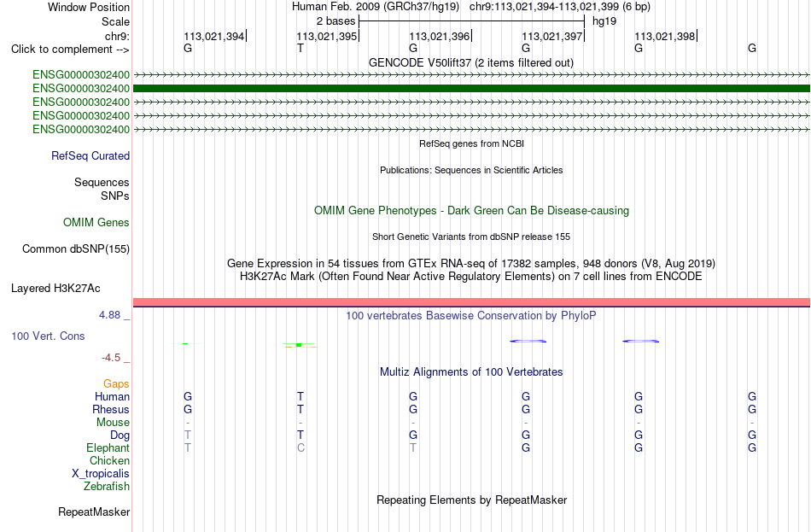Click the green PhyloP bar under the T base

(x=299, y=345)
